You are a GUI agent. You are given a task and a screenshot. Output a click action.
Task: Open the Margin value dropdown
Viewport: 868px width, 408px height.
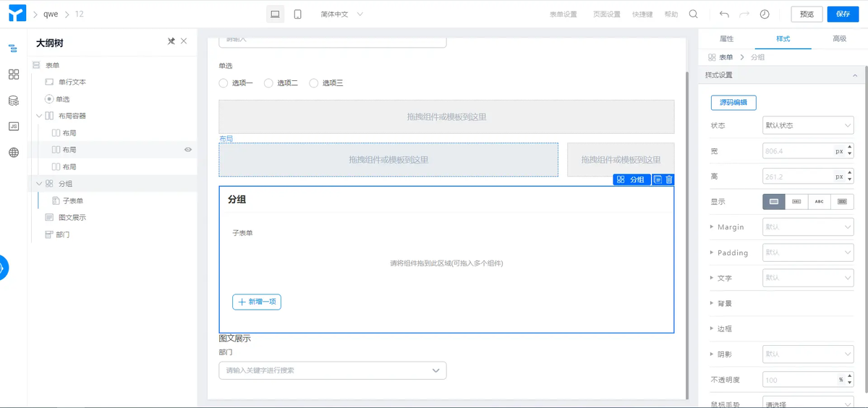click(x=808, y=227)
